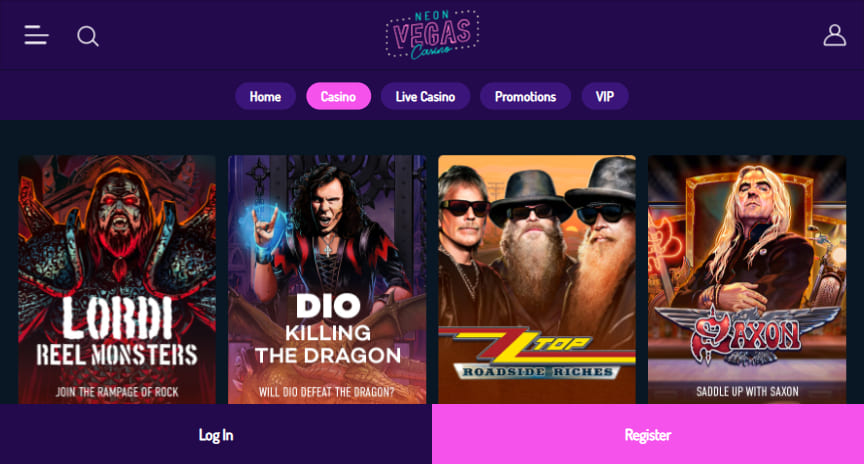
Task: Click the pink Register button
Action: pyautogui.click(x=648, y=434)
